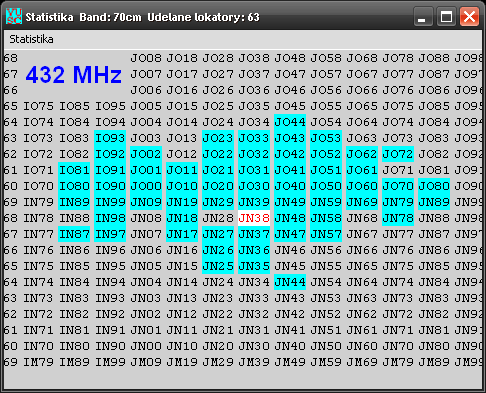Viewport: 486px width, 393px height.
Task: Select highlighted locator JO53
Action: 326,138
